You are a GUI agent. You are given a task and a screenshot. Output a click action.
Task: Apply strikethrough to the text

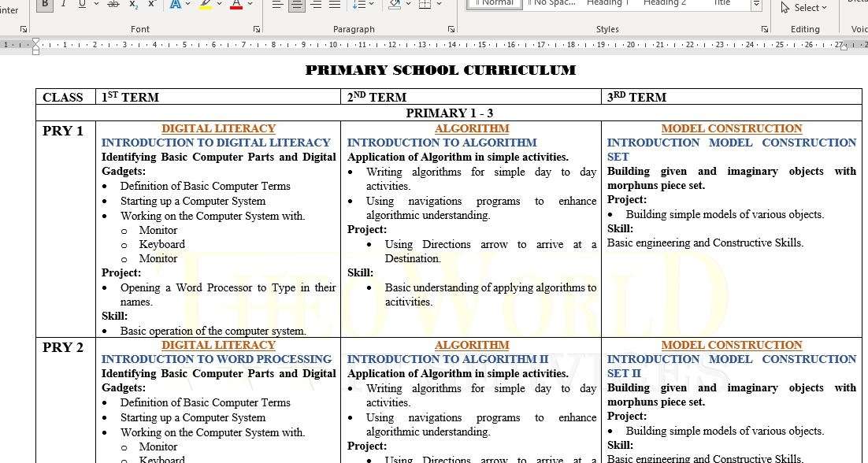pos(113,4)
